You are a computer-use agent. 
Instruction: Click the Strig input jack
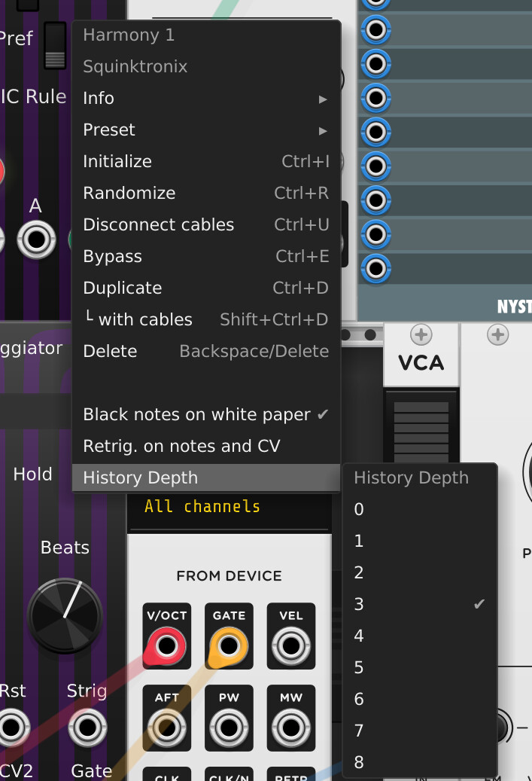pos(87,728)
